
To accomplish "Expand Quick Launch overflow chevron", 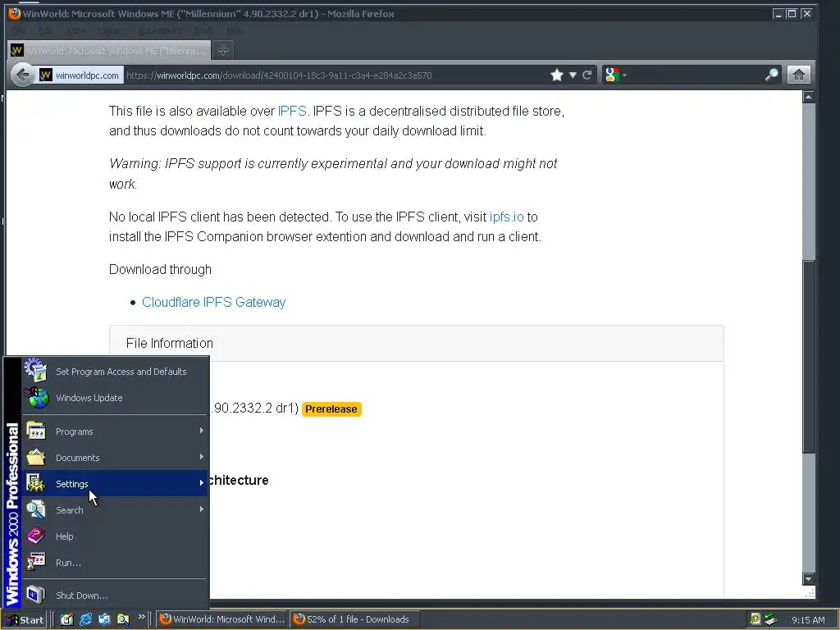I will coord(142,617).
